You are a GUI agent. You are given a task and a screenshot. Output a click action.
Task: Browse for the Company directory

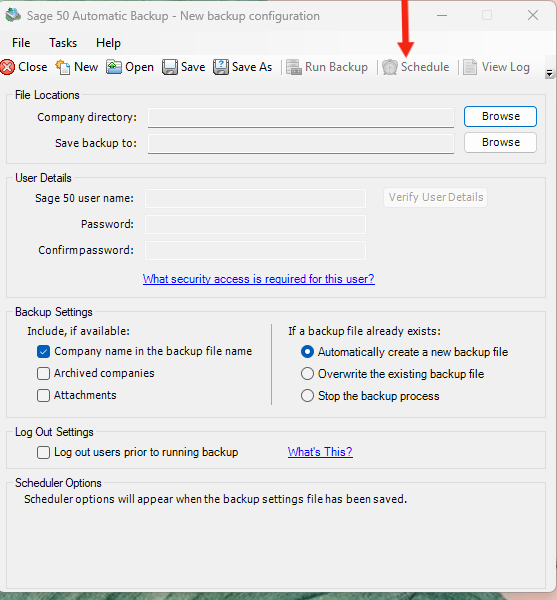pos(500,116)
